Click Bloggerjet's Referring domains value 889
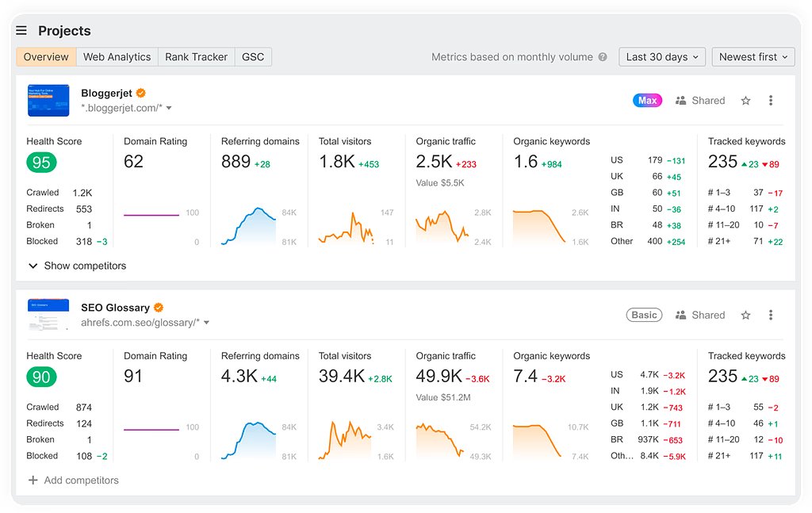The width and height of the screenshot is (812, 513). (236, 162)
